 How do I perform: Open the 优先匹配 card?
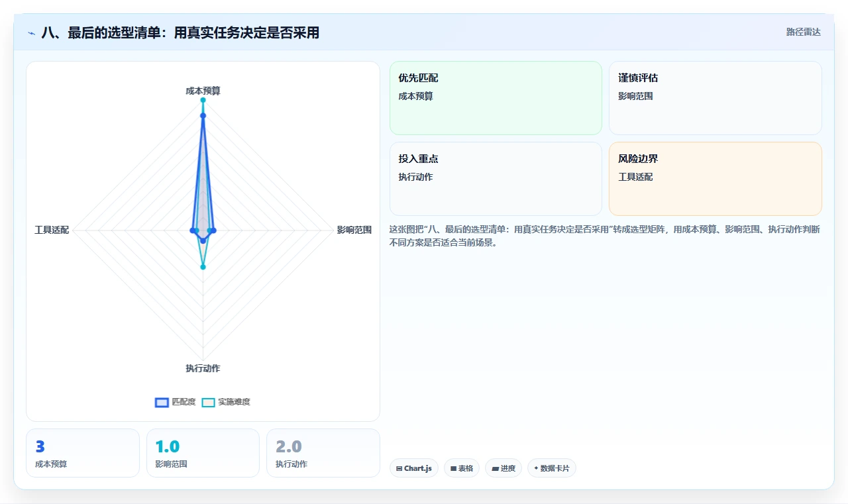[496, 98]
